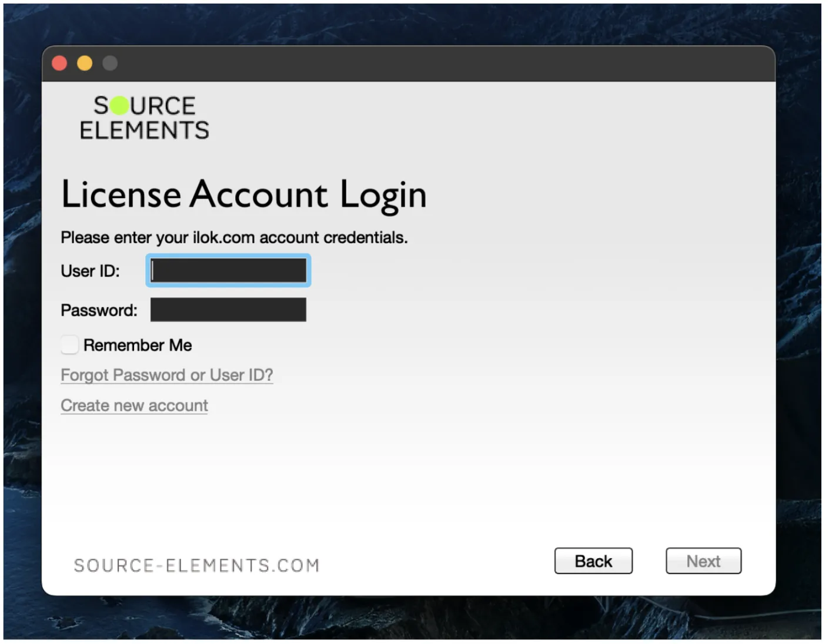
Task: Proceed with the Next button
Action: point(703,561)
